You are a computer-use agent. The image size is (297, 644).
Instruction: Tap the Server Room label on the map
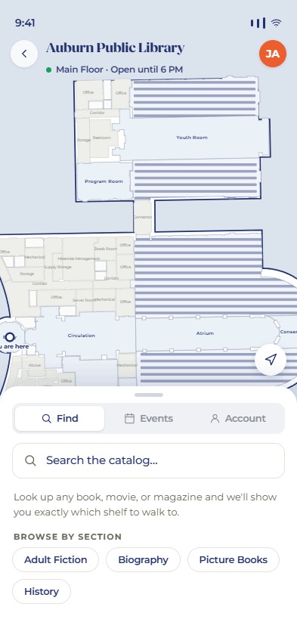click(x=83, y=300)
